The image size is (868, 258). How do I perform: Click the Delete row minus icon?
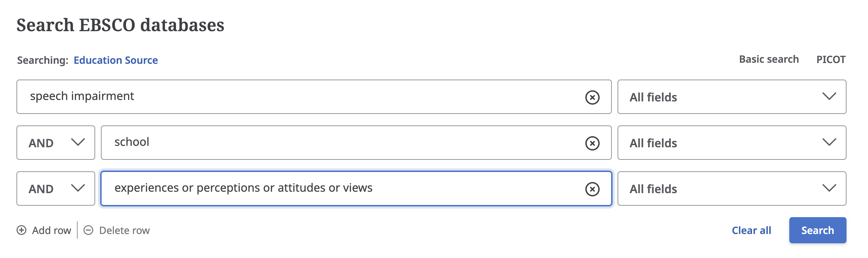(x=88, y=230)
